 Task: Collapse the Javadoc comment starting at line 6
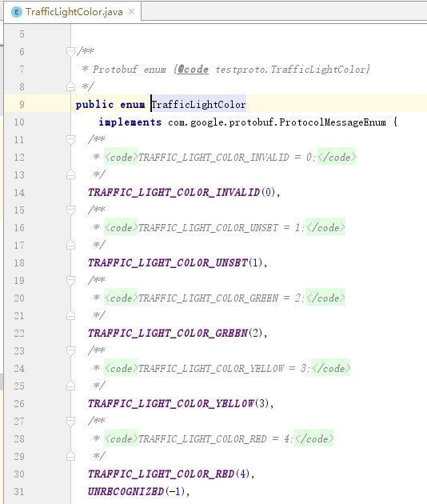point(70,51)
